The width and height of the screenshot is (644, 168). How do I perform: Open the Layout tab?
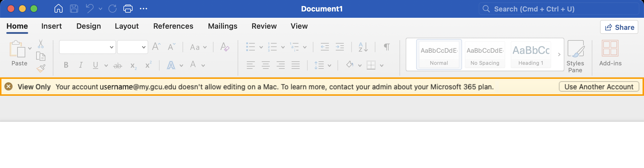click(x=127, y=26)
